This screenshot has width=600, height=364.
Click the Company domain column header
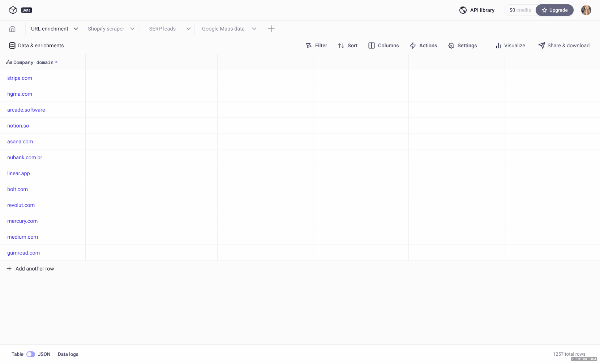coord(43,62)
